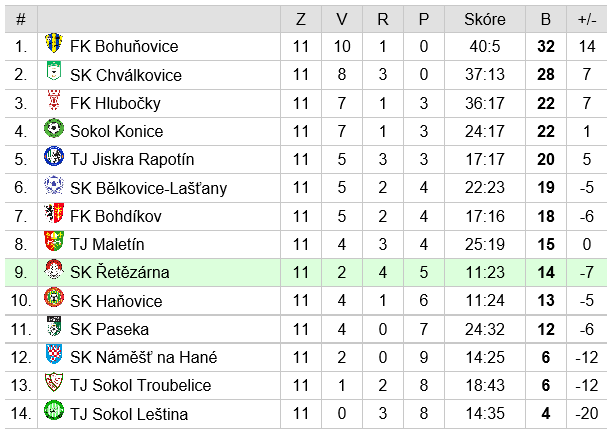This screenshot has height=433, width=614.
Task: Sort table by the B points header
Action: point(545,19)
